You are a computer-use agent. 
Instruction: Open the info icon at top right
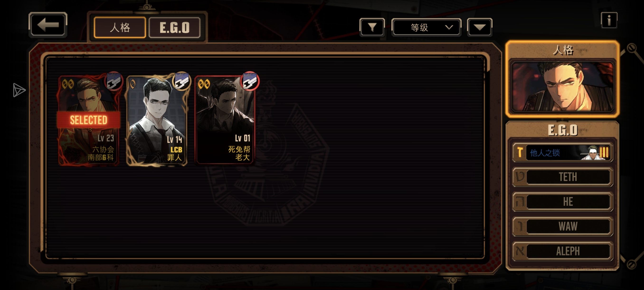pyautogui.click(x=609, y=20)
